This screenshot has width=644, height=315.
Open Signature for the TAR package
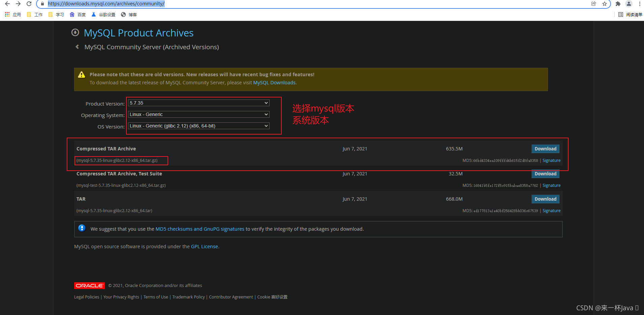click(551, 211)
